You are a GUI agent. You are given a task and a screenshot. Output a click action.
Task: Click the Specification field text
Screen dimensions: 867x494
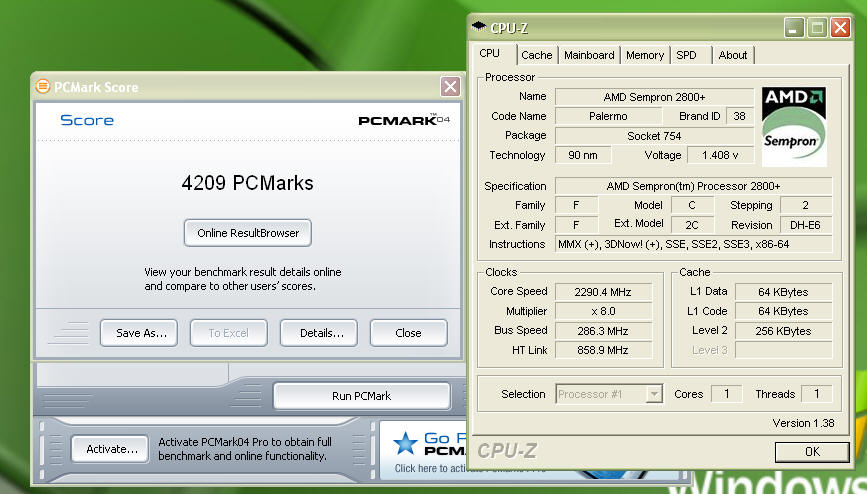(693, 186)
